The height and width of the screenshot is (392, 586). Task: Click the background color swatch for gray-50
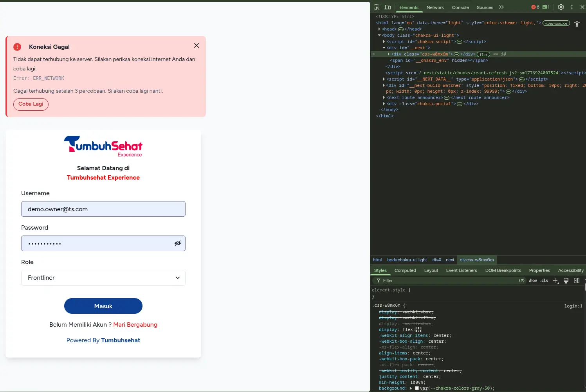click(x=417, y=388)
